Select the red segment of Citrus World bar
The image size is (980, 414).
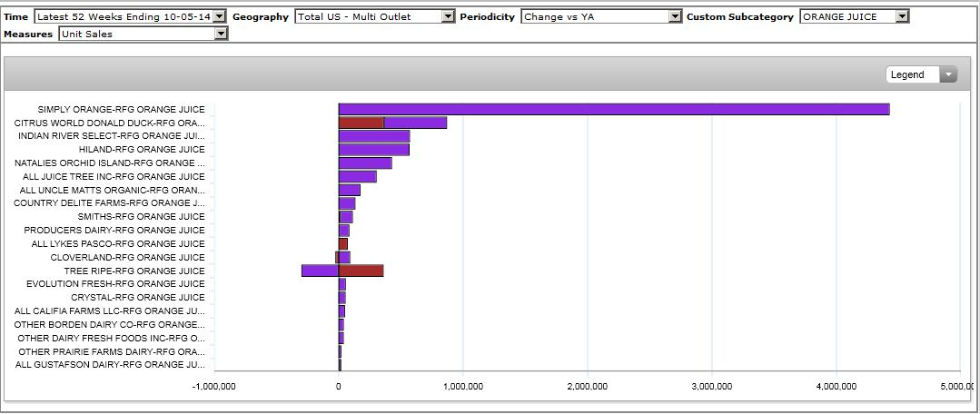coord(361,123)
